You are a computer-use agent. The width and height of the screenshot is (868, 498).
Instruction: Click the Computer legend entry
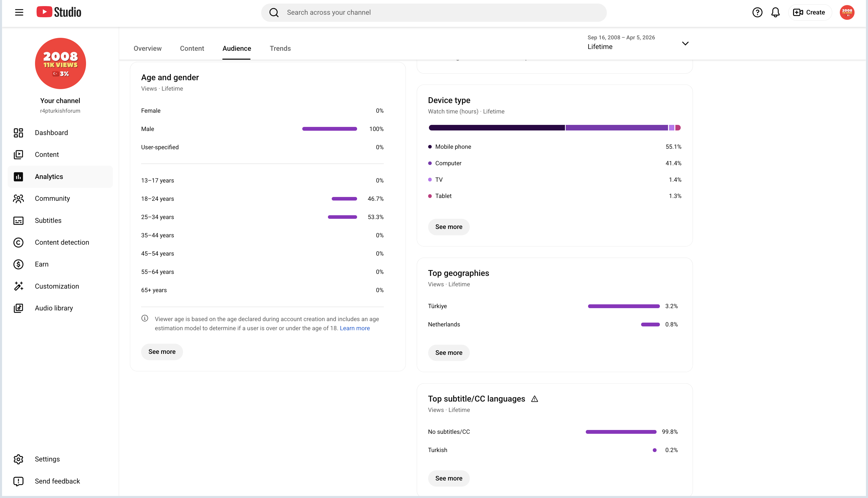coord(555,163)
